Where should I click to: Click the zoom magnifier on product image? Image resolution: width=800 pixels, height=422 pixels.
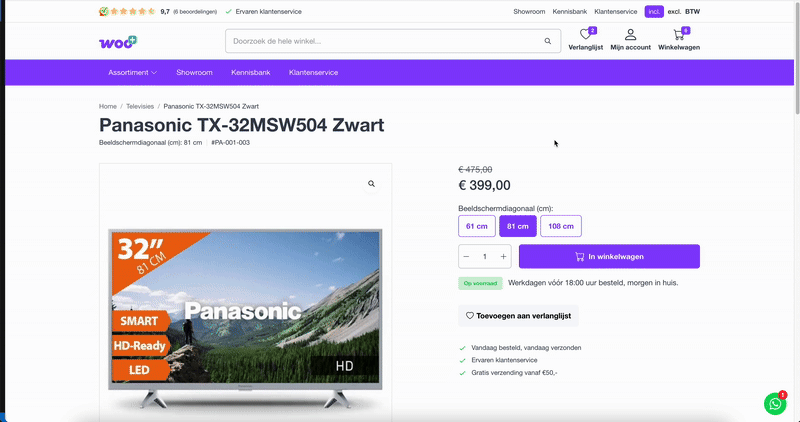tap(371, 184)
